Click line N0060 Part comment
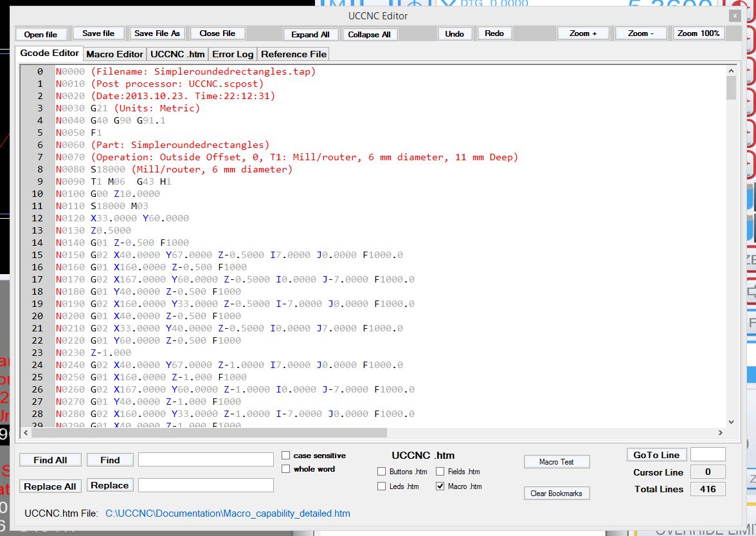 (x=163, y=145)
